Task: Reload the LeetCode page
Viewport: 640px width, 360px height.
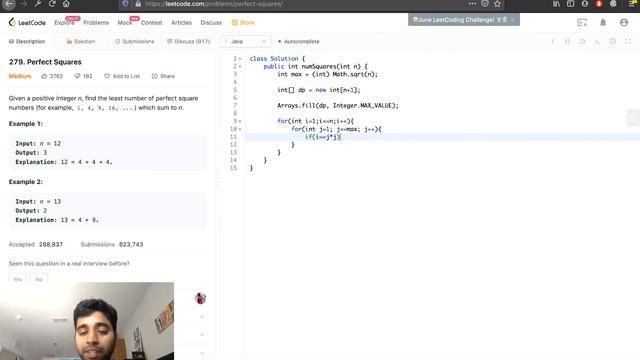Action: (x=52, y=4)
